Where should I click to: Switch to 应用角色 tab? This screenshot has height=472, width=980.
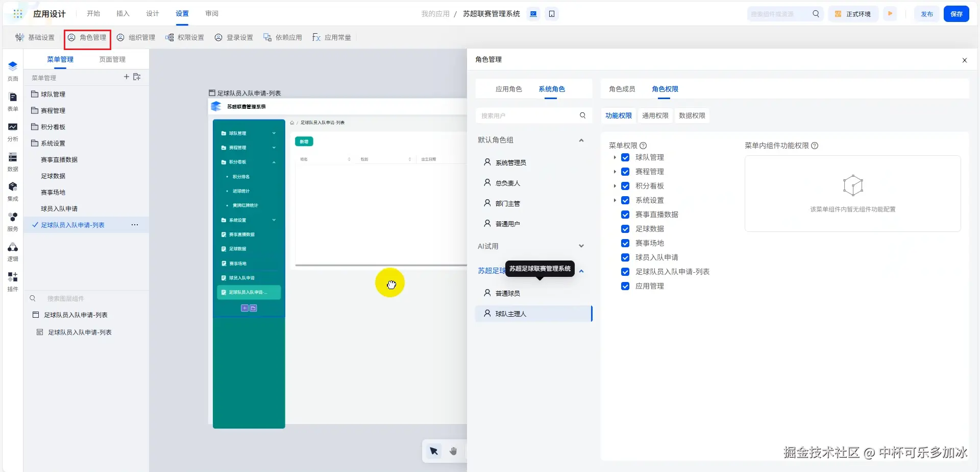point(508,89)
